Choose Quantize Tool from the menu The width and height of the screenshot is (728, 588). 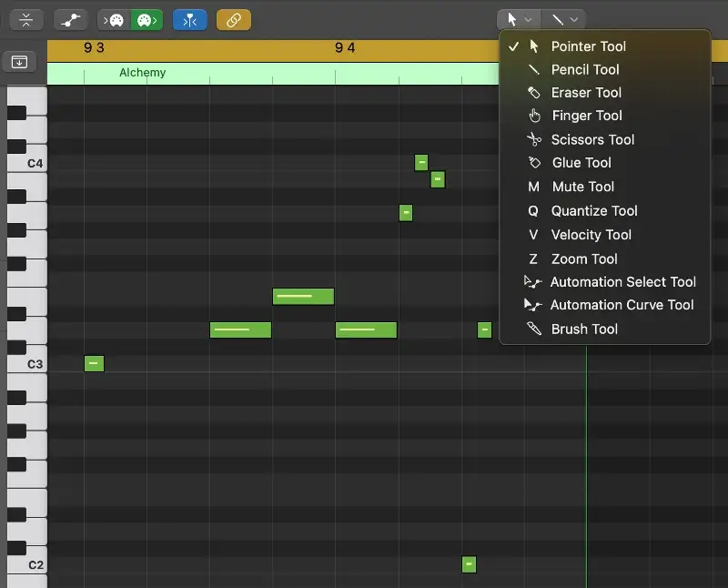click(593, 210)
